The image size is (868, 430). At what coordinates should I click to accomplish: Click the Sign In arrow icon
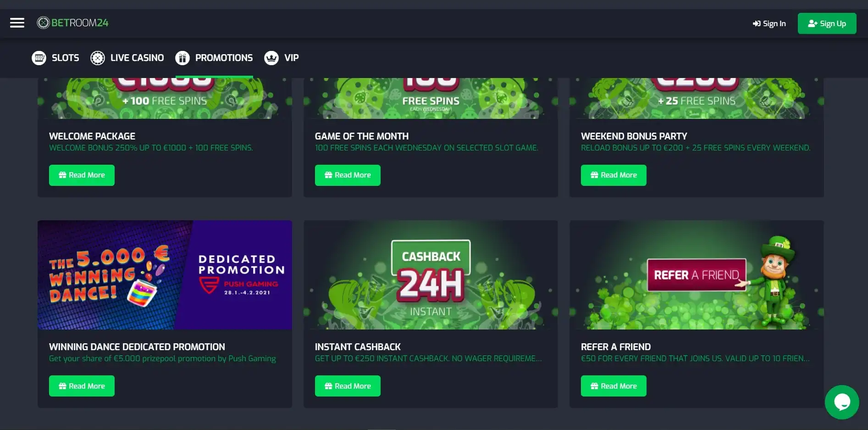(x=757, y=23)
